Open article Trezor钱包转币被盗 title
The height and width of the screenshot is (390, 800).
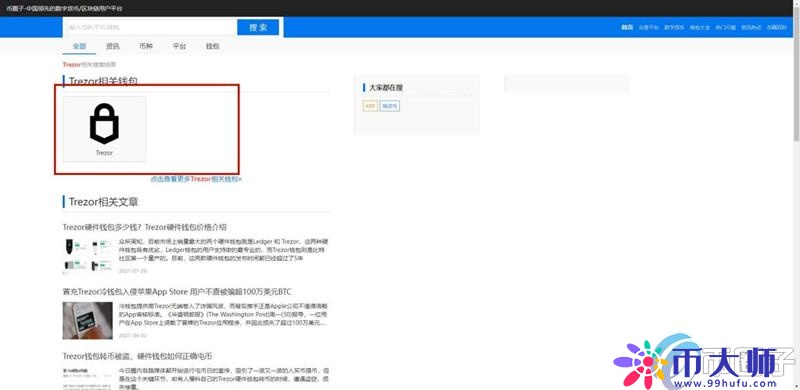tap(137, 356)
